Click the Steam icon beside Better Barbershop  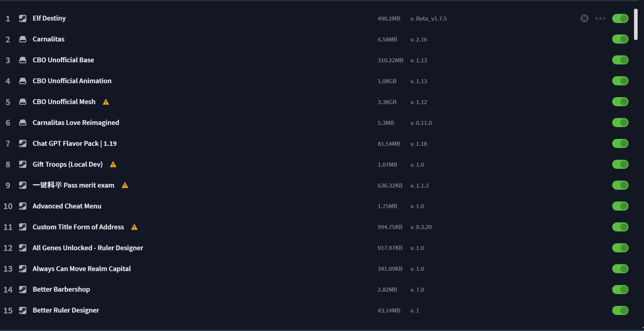click(x=22, y=289)
